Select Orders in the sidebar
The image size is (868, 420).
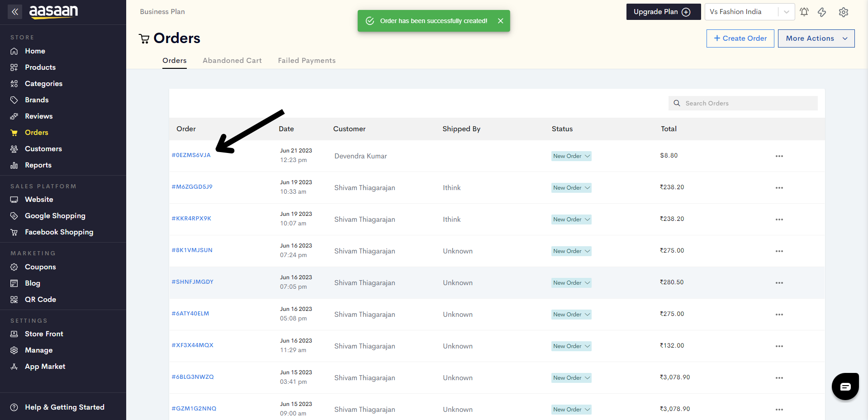(36, 133)
